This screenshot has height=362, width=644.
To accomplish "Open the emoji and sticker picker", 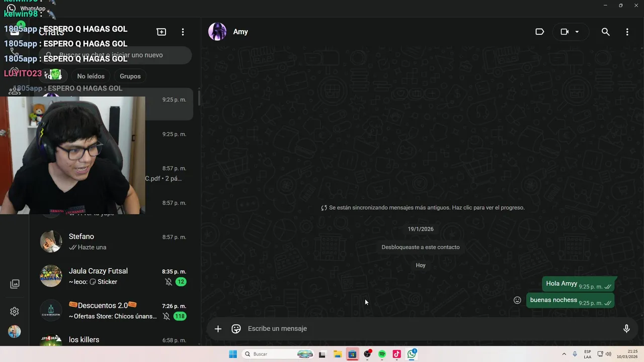I will pos(236,329).
